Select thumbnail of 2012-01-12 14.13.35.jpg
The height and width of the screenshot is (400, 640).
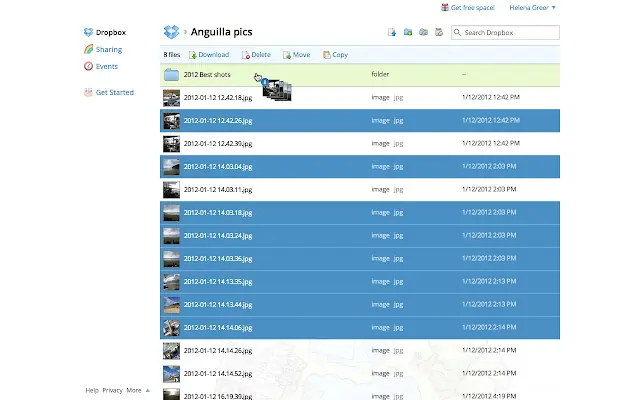point(171,282)
